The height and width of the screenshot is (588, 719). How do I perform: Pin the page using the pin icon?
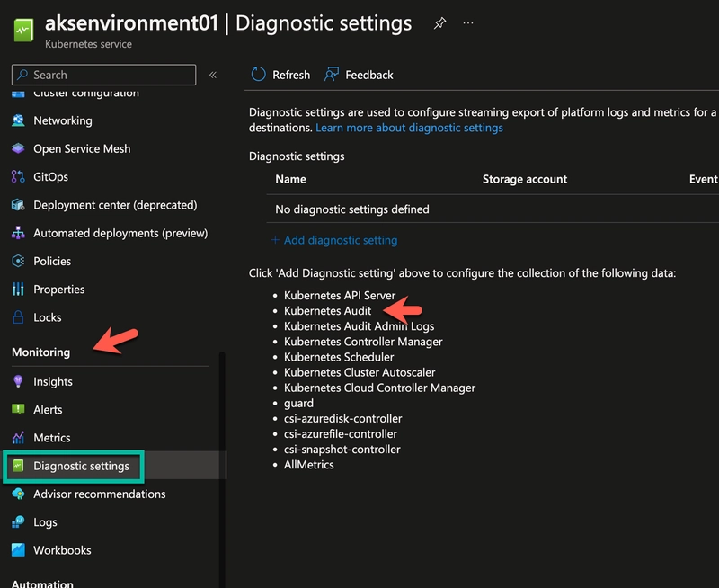(x=439, y=23)
